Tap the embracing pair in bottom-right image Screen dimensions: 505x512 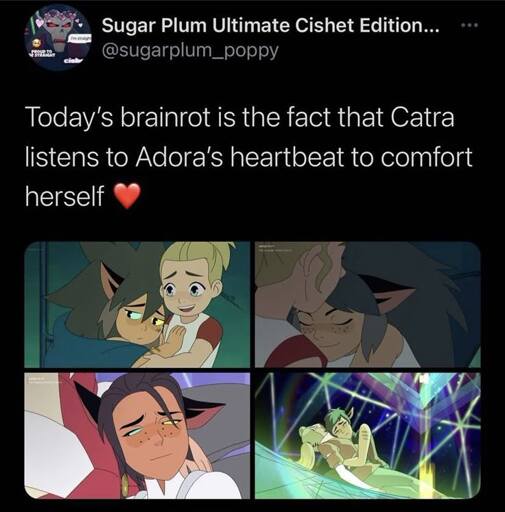tap(337, 440)
